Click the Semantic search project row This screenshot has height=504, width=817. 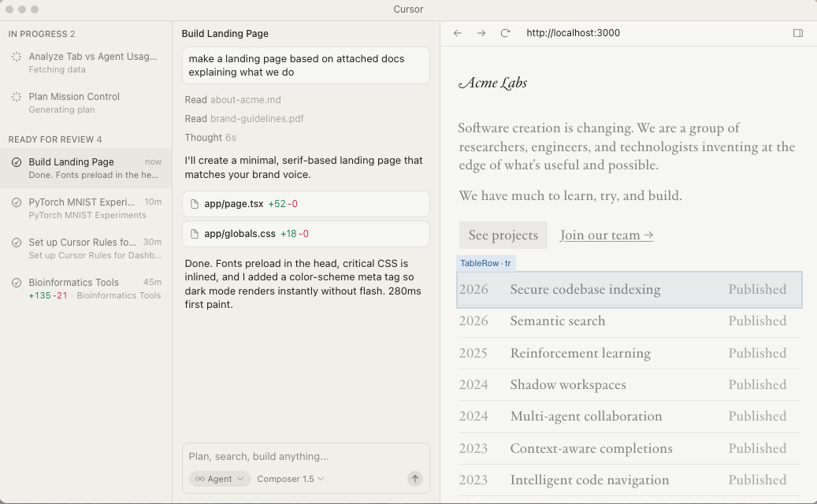point(629,321)
